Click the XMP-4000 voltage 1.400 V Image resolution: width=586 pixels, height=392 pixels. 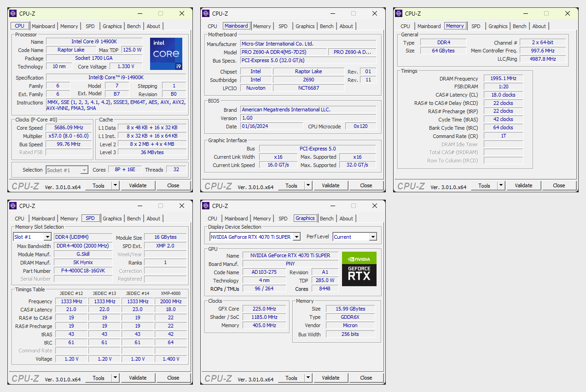tap(171, 359)
